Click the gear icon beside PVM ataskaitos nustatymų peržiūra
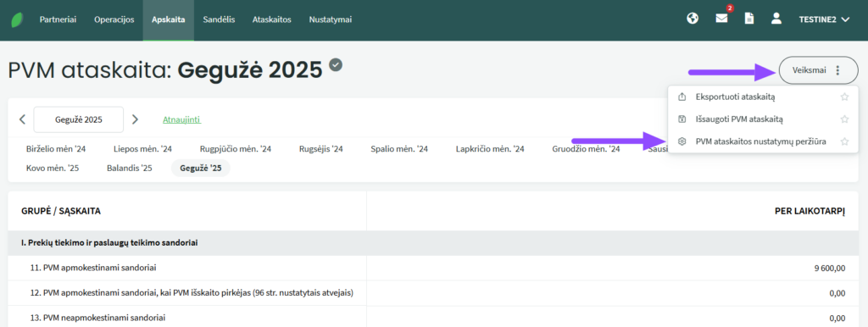Image resolution: width=868 pixels, height=327 pixels. (682, 141)
